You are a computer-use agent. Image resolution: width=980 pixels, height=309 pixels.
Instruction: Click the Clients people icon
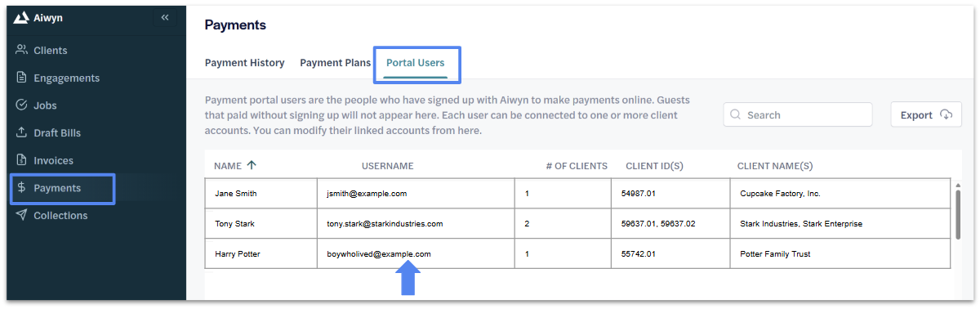coord(22,50)
